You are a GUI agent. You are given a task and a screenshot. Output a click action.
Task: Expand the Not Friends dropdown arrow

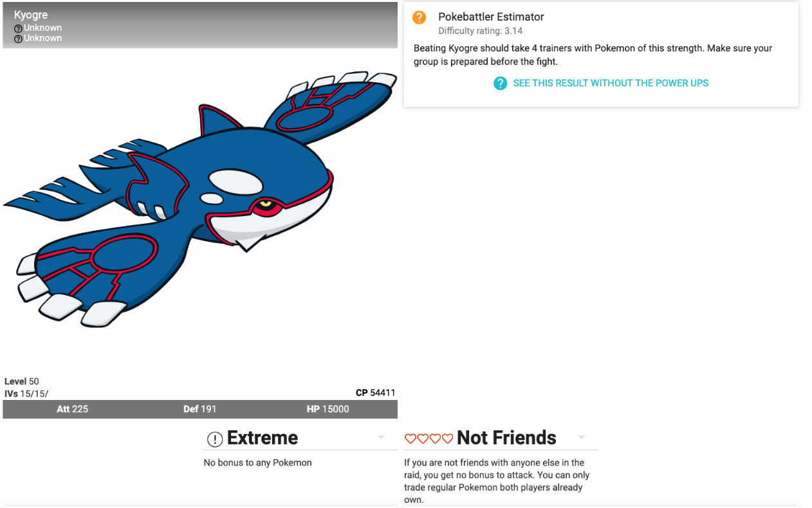pos(582,437)
